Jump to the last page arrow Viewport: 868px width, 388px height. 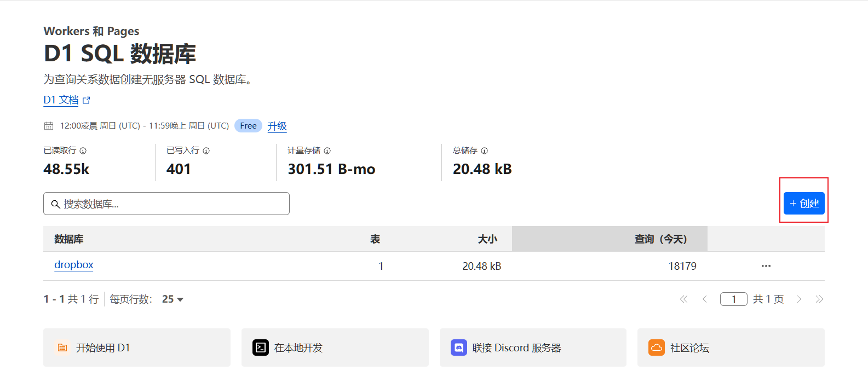(819, 299)
